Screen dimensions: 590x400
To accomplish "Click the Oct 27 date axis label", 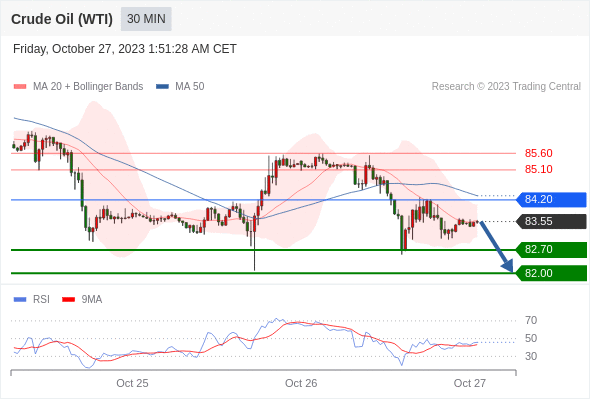I will [470, 383].
